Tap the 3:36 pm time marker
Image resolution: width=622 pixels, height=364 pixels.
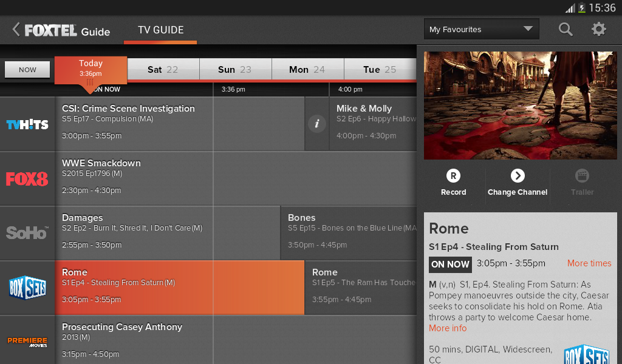pos(233,90)
